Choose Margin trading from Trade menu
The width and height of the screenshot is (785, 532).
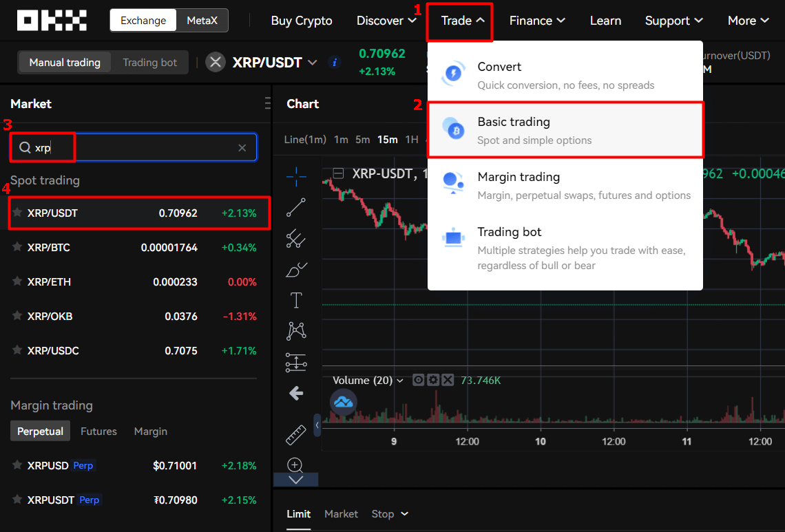tap(565, 186)
